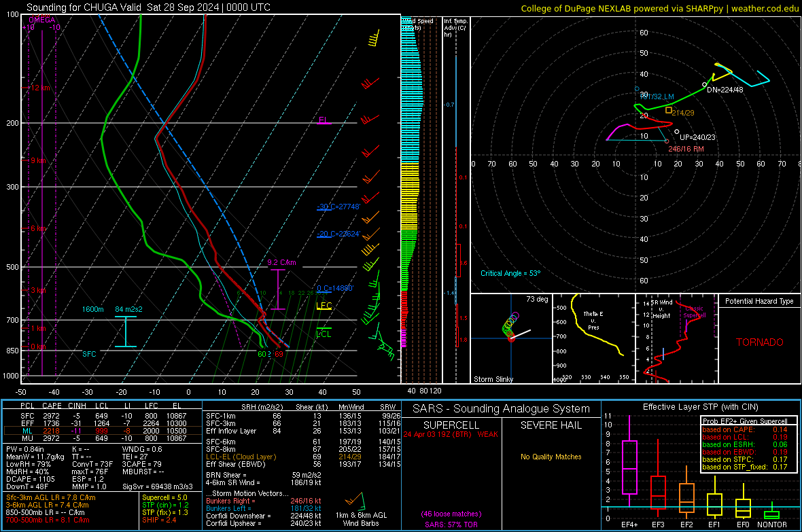Screen dimensions: 802x532
Task: Click the '84 m2s2' label on the skew-T
Action: (129, 309)
